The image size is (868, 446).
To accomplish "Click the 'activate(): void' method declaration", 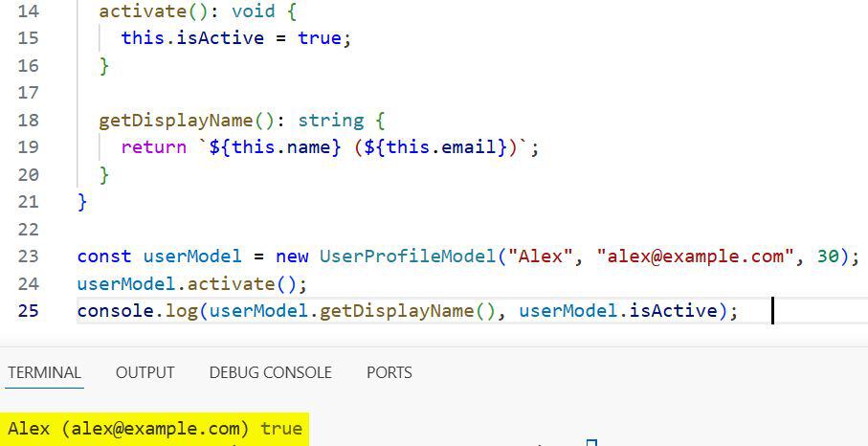I will pos(188,11).
